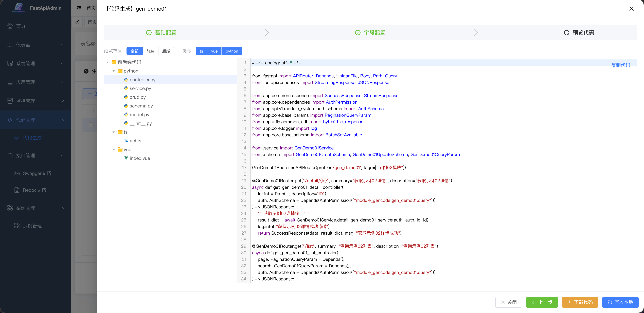This screenshot has width=644, height=313.
Task: Toggle the vue type filter
Action: pyautogui.click(x=214, y=51)
